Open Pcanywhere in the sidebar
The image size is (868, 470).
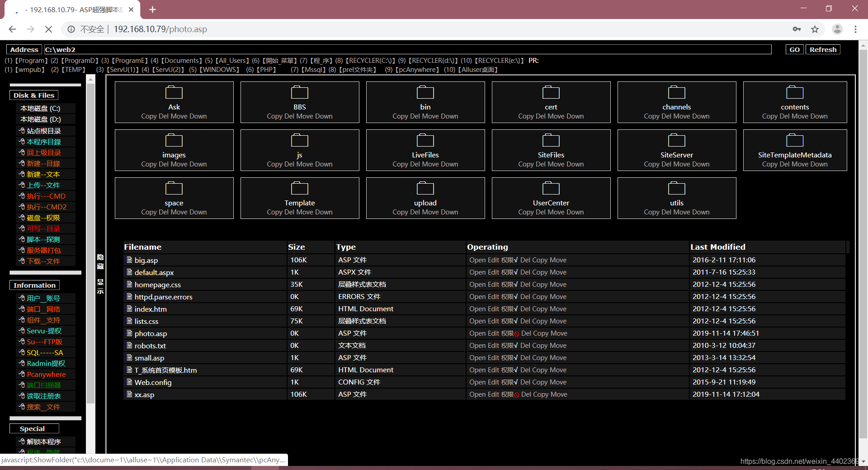46,375
